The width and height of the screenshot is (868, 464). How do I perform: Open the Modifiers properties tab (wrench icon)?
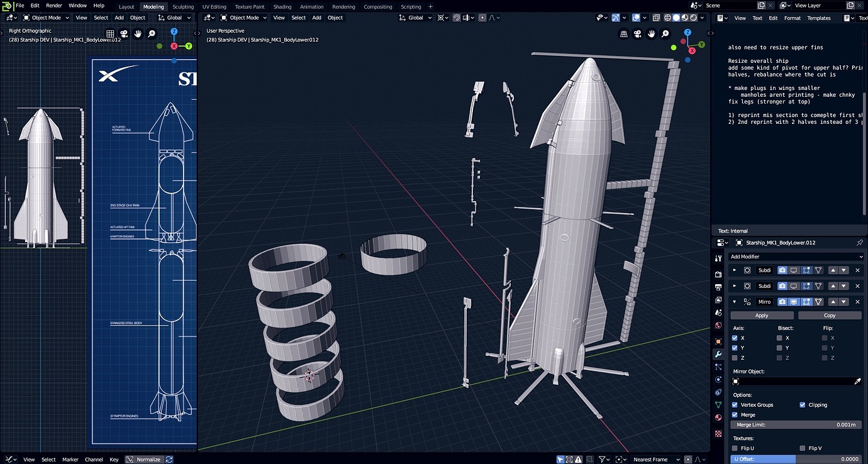pyautogui.click(x=718, y=355)
